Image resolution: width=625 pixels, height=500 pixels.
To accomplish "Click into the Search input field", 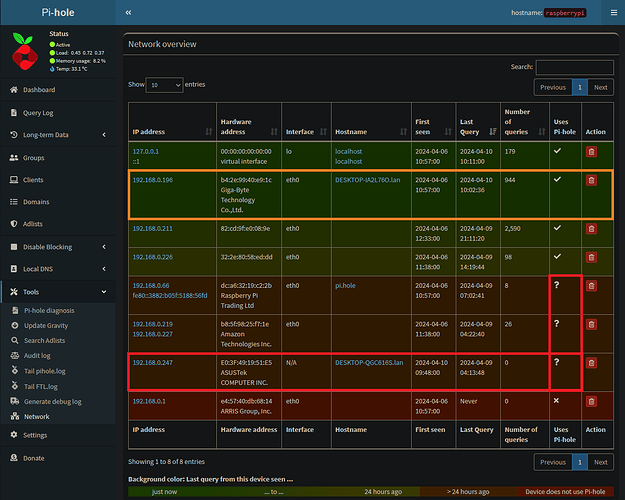I will click(574, 67).
